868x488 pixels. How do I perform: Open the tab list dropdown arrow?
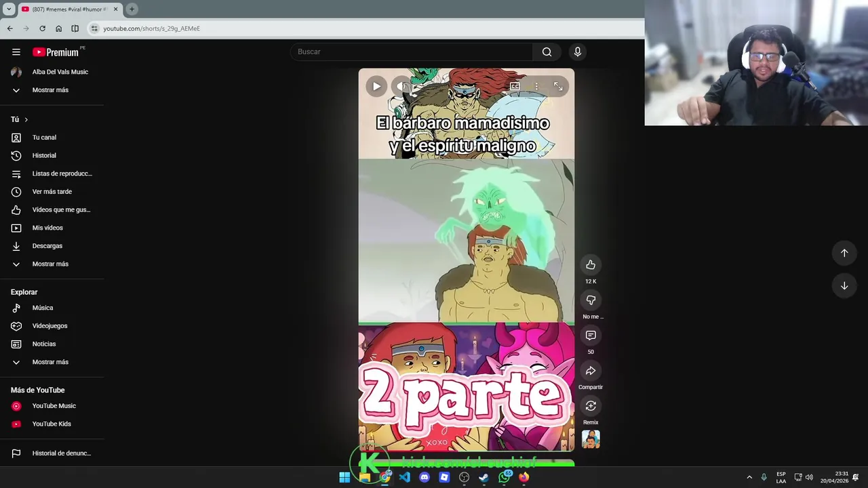pyautogui.click(x=9, y=9)
